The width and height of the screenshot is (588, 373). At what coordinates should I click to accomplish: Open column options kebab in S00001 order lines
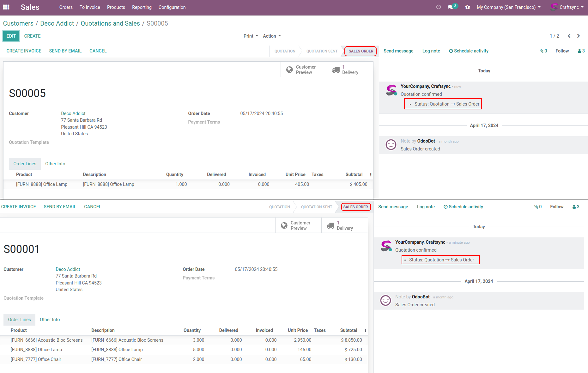[x=365, y=330]
